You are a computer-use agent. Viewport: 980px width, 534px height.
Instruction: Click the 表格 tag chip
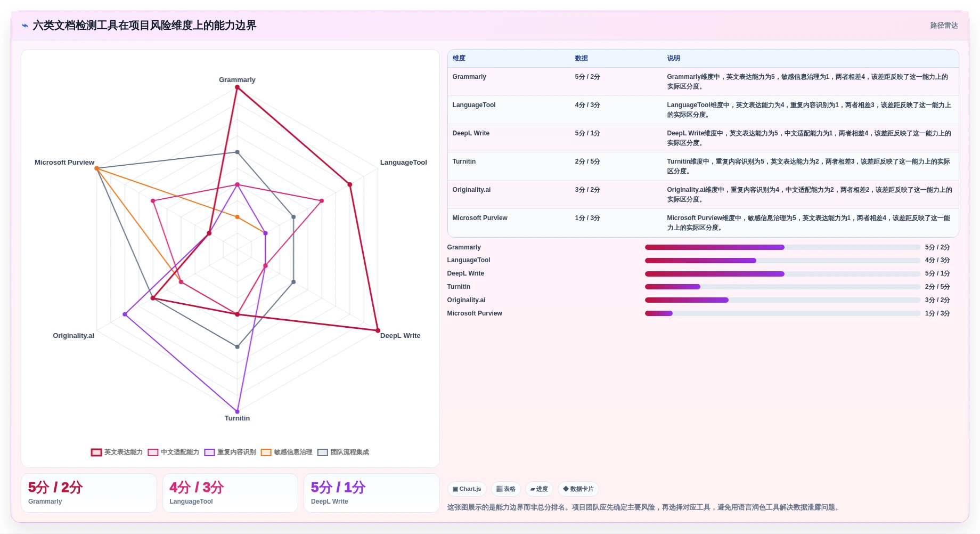tap(506, 489)
